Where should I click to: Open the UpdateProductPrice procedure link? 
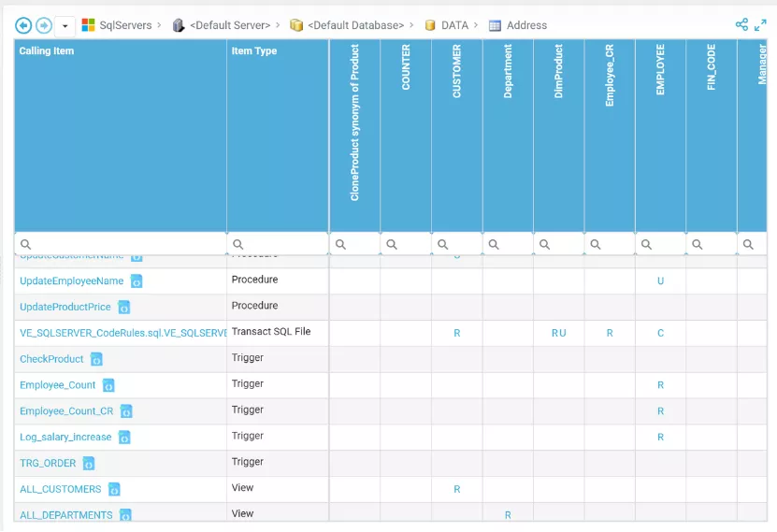click(65, 307)
